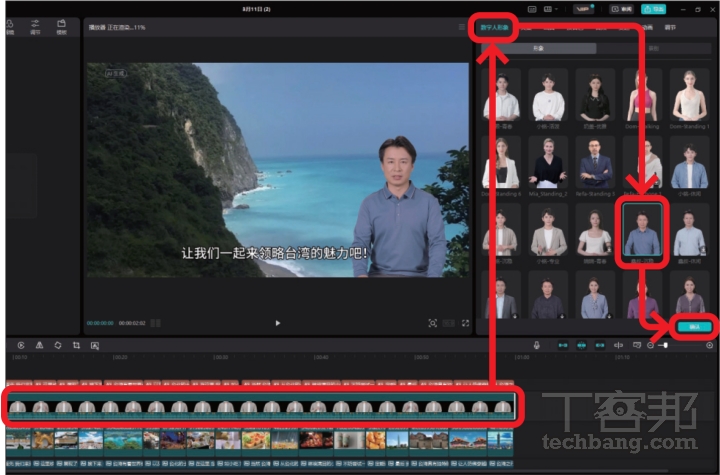Image resolution: width=720 pixels, height=475 pixels.
Task: Click the teal confirm button below avatars
Action: point(694,327)
